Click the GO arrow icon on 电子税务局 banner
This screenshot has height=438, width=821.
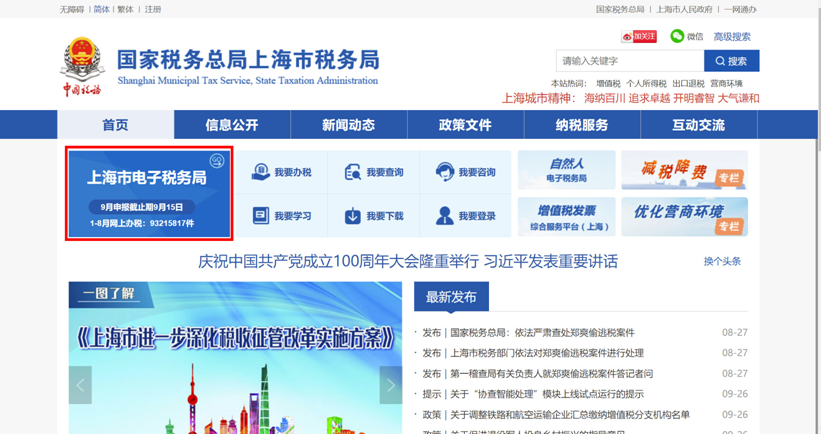(217, 161)
